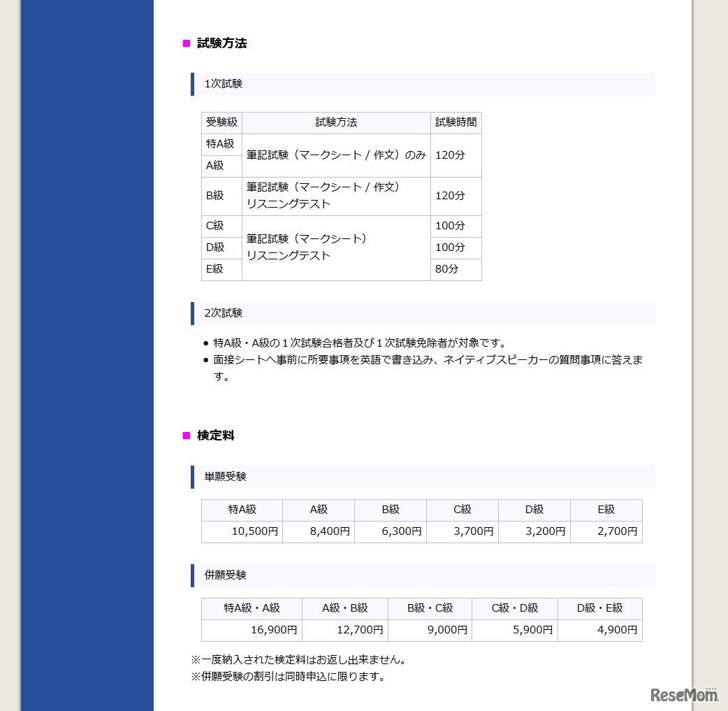Select the 特A級 cell in 単願受験 table
728x711 pixels.
point(241,510)
